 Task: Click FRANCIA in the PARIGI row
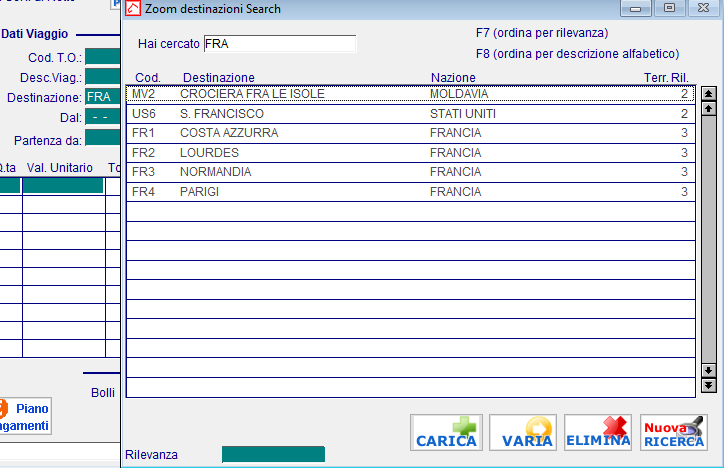click(x=455, y=192)
